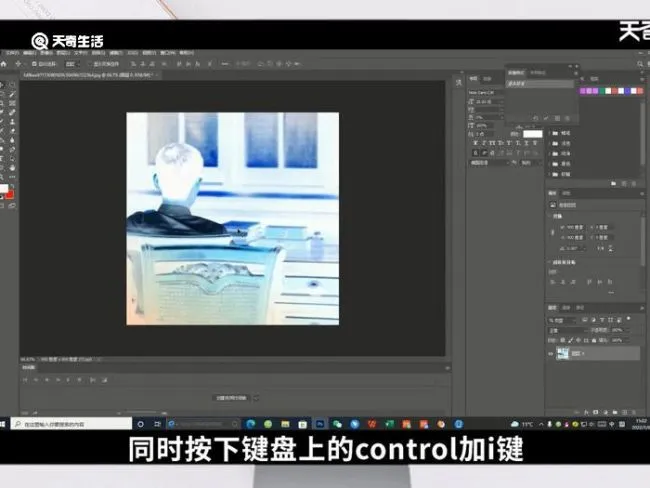Click flip horizontal icon in Properties panel
Image resolution: width=650 pixels, height=488 pixels.
click(601, 248)
